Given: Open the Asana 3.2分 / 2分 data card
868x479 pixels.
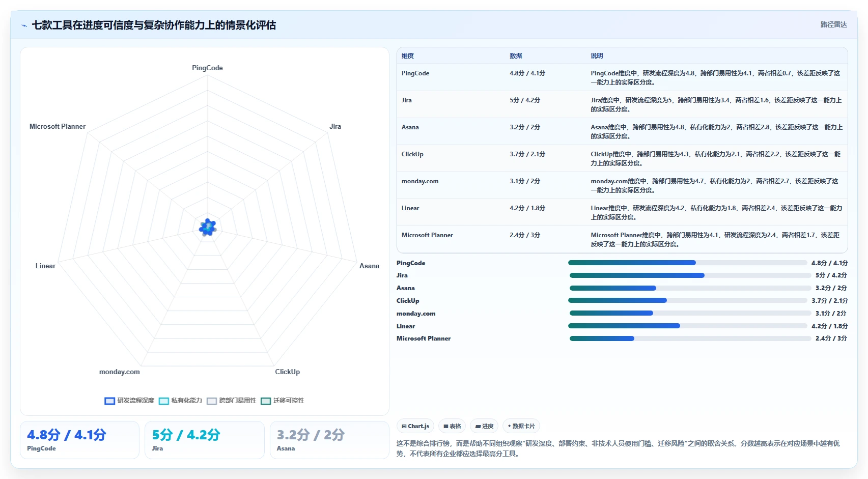Looking at the screenshot, I should 329,440.
